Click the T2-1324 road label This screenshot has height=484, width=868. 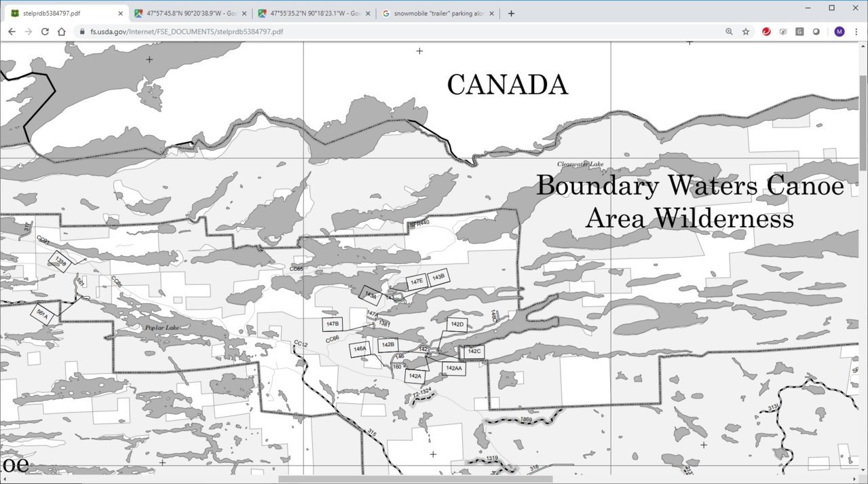pos(422,393)
